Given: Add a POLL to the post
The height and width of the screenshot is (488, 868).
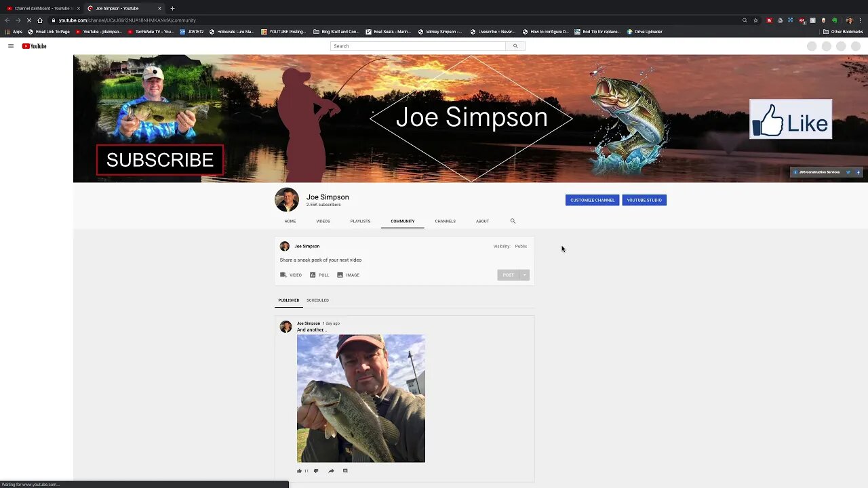Looking at the screenshot, I should click(x=319, y=275).
